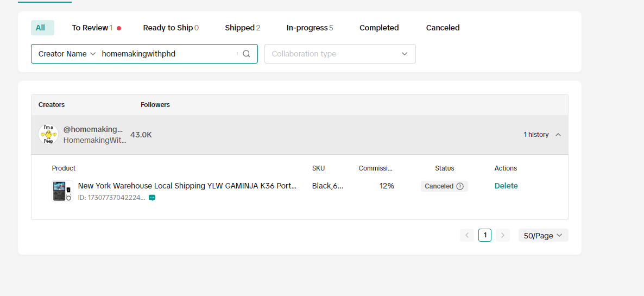Click the homemakingwithphd creator avatar
Viewport: 644px width, 296px height.
coord(48,134)
